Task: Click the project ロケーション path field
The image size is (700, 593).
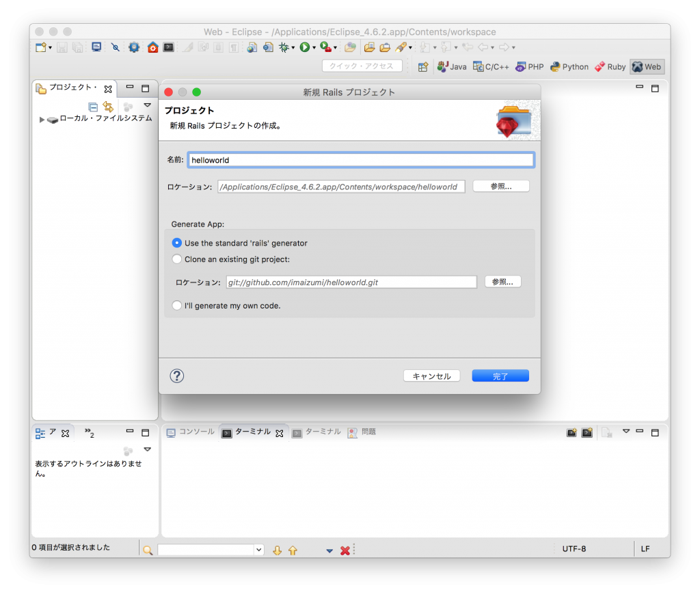Action: click(341, 187)
